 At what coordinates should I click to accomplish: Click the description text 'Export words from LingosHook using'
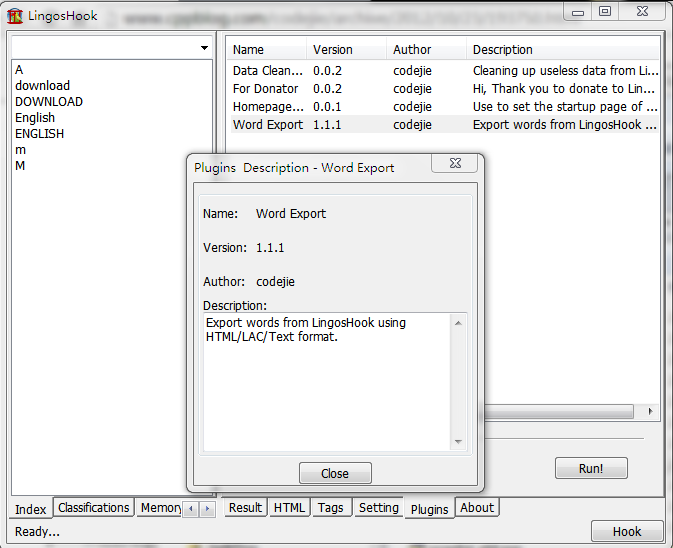pyautogui.click(x=306, y=322)
